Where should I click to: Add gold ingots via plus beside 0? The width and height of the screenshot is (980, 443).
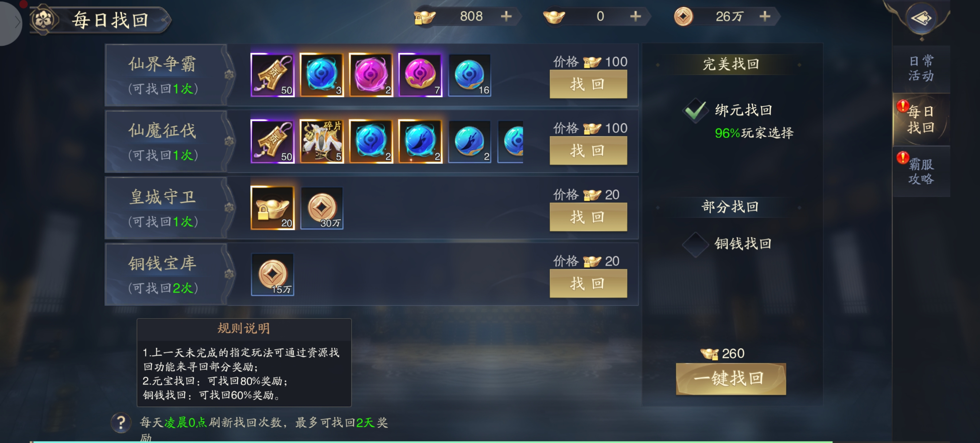pos(635,16)
